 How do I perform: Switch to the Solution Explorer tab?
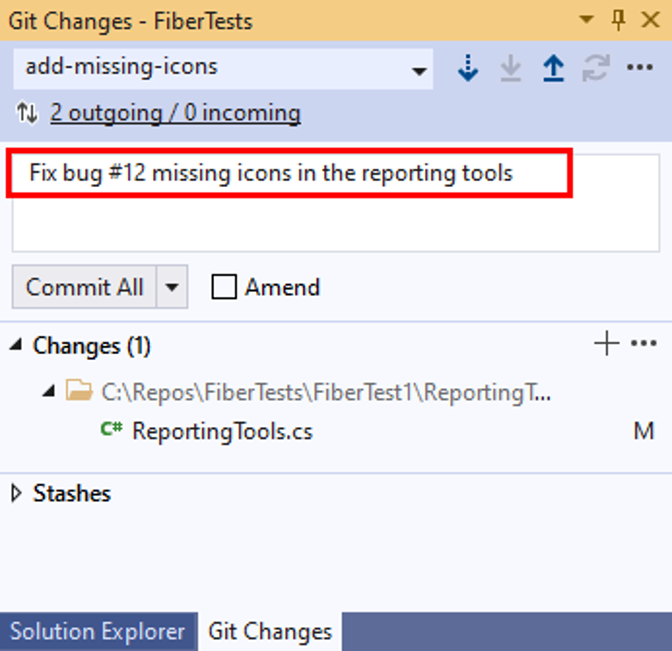point(97,632)
